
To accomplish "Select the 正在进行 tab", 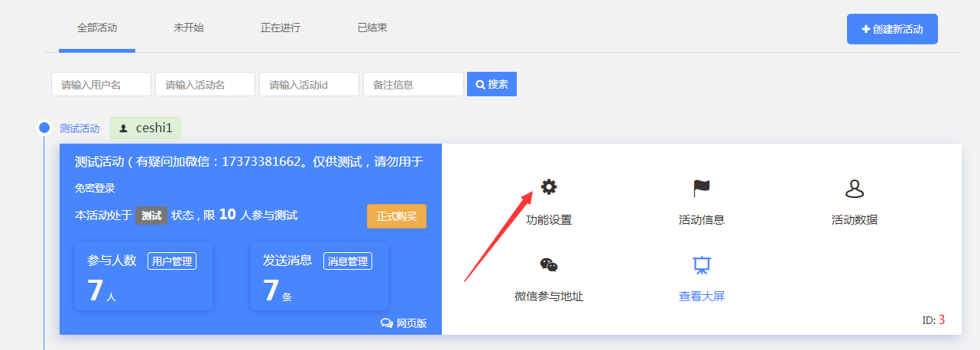I will tap(281, 28).
